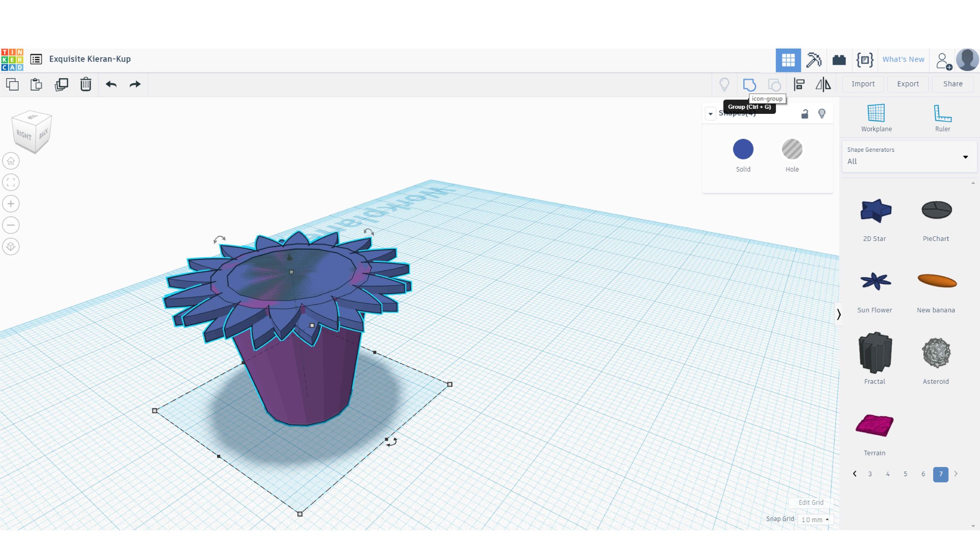Duplicate the selected objects

(61, 84)
